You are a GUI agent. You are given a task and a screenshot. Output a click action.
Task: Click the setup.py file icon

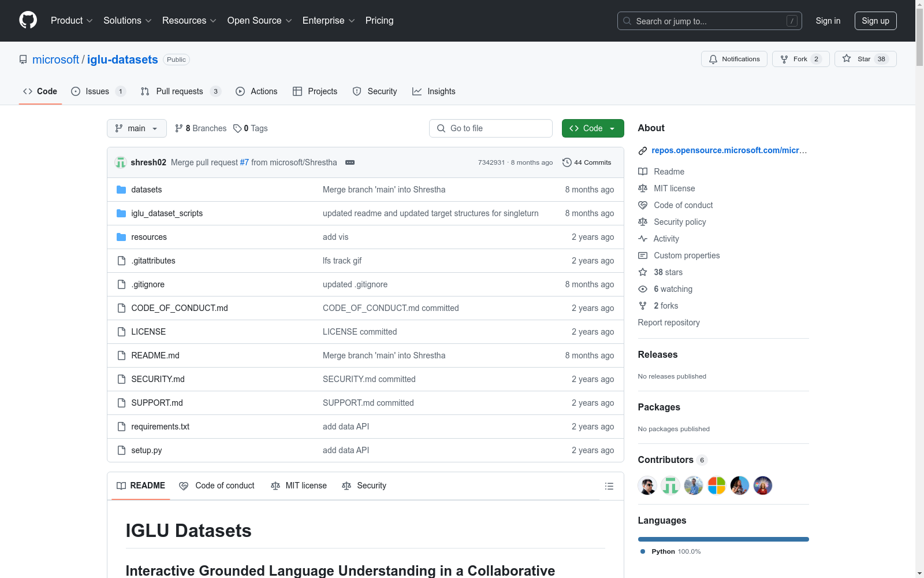coord(121,450)
